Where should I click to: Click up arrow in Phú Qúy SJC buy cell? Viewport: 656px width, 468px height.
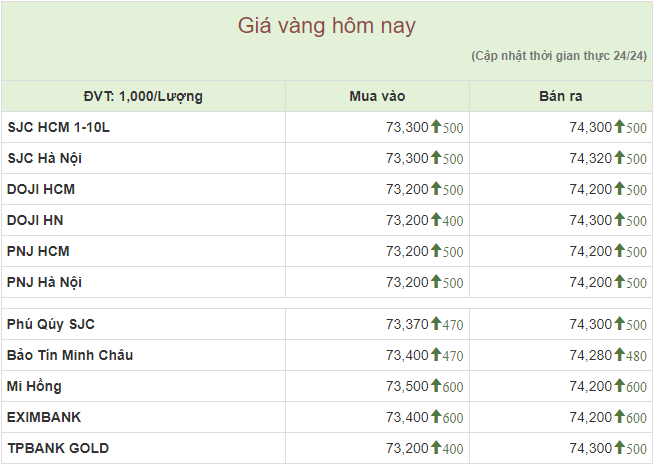coord(436,323)
